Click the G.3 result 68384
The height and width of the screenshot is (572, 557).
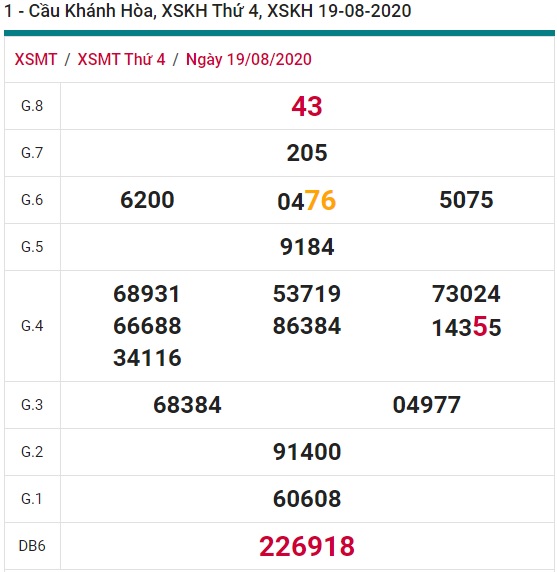[187, 405]
